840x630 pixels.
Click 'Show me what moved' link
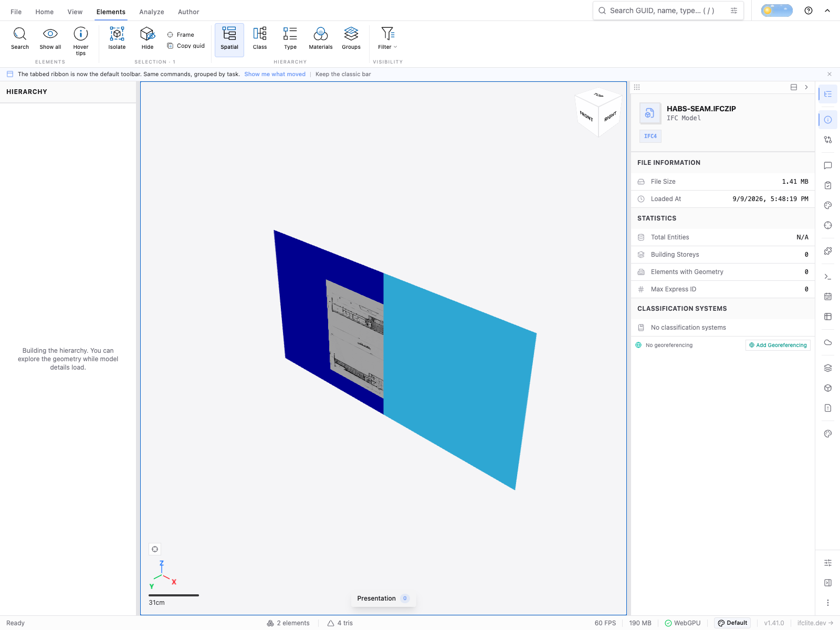pos(275,74)
